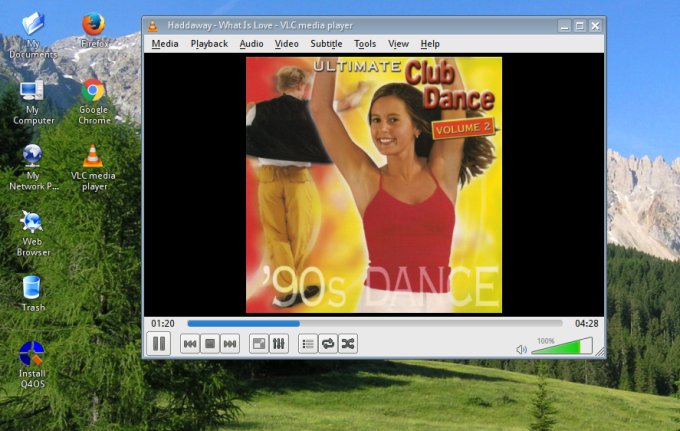Toggle loop repeat mode
Screen dimensions: 680x431
coord(328,344)
